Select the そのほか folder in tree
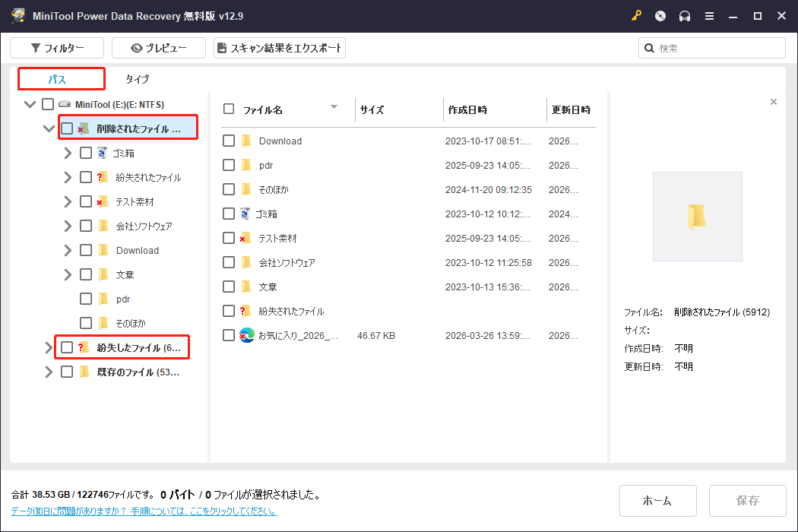 pos(130,323)
